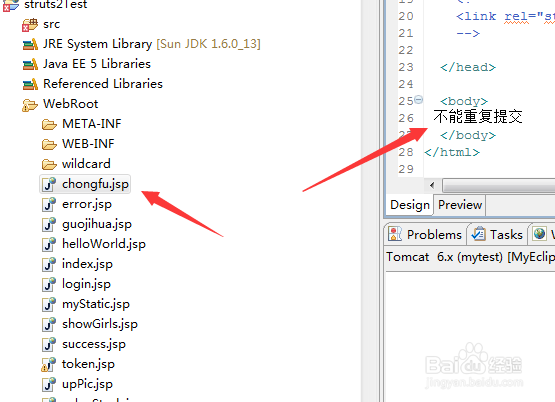
Task: Select the src source folder icon
Action: [30, 25]
